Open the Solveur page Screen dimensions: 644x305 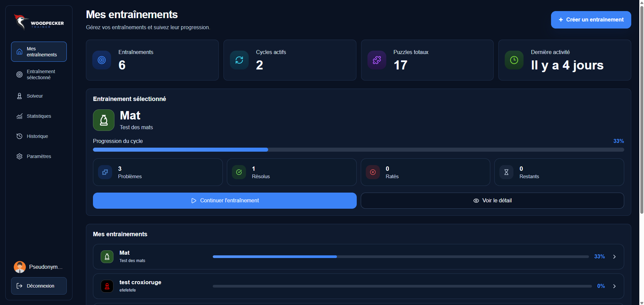click(x=39, y=96)
